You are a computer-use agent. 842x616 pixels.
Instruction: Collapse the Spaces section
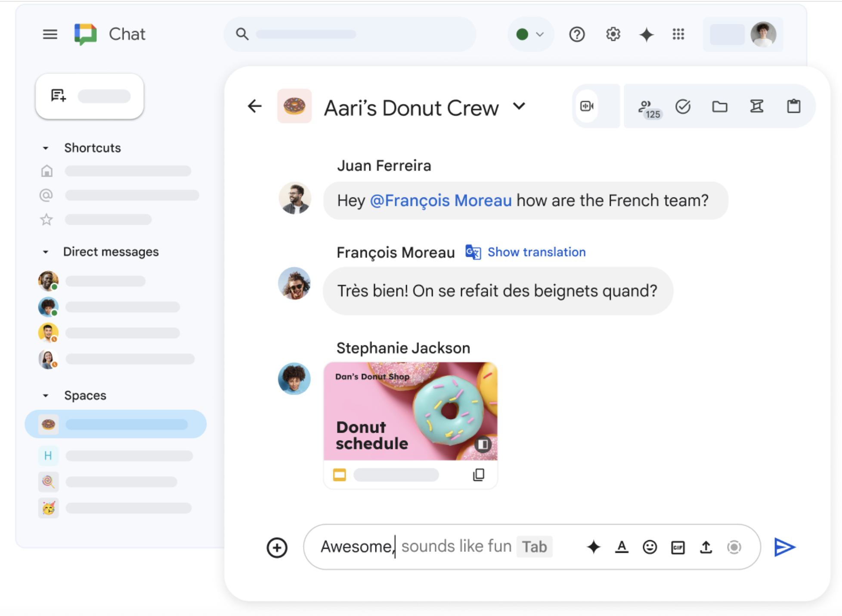click(46, 396)
